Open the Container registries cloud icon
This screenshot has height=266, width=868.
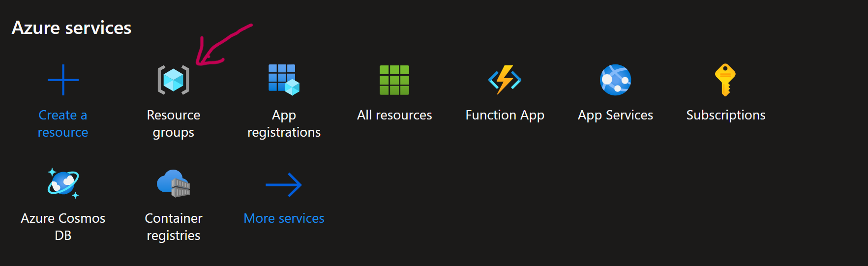click(x=173, y=183)
